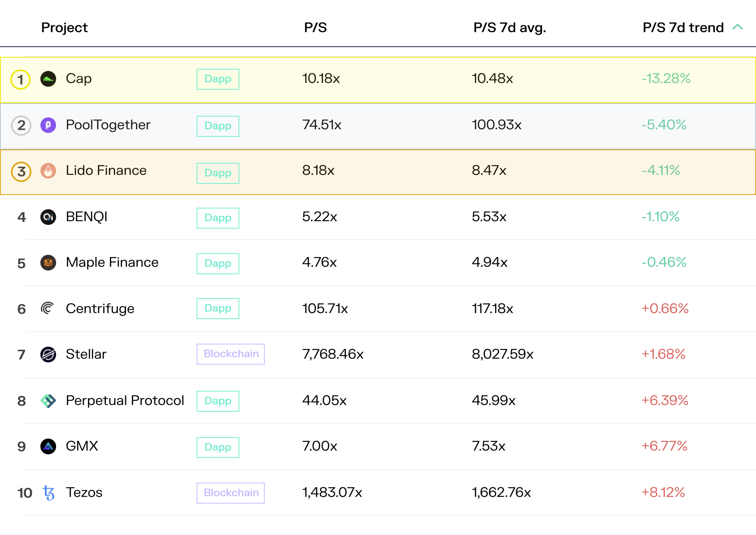This screenshot has height=535, width=756.
Task: Click the Perpetual Protocol logo icon
Action: pyautogui.click(x=48, y=401)
